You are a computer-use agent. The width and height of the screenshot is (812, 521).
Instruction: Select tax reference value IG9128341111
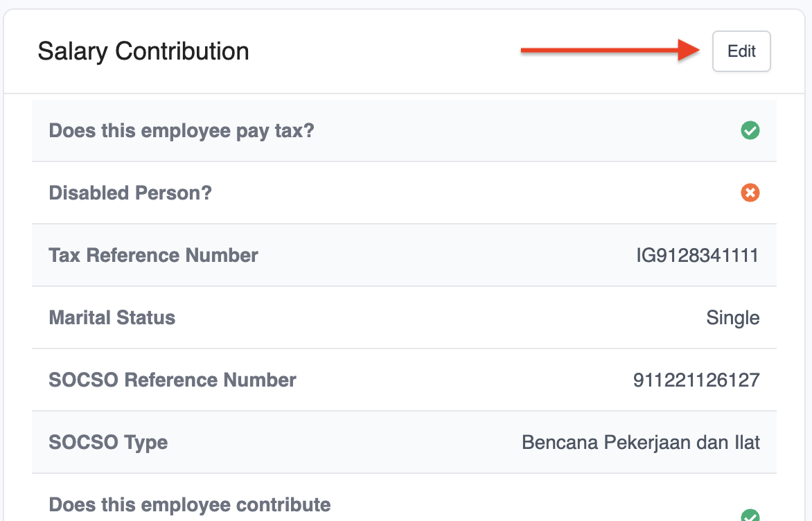698,255
